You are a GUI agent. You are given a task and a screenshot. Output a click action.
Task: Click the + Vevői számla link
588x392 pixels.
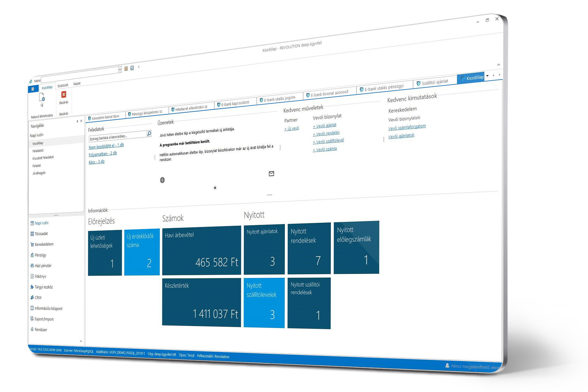tap(325, 149)
